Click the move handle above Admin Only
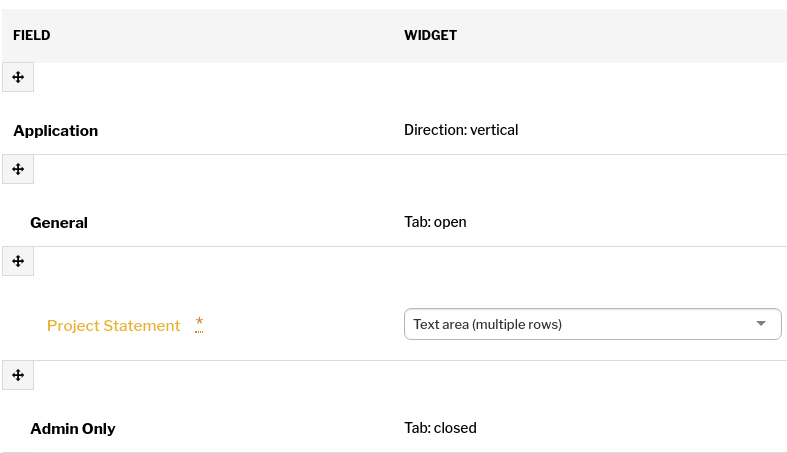This screenshot has width=787, height=453. pyautogui.click(x=18, y=375)
